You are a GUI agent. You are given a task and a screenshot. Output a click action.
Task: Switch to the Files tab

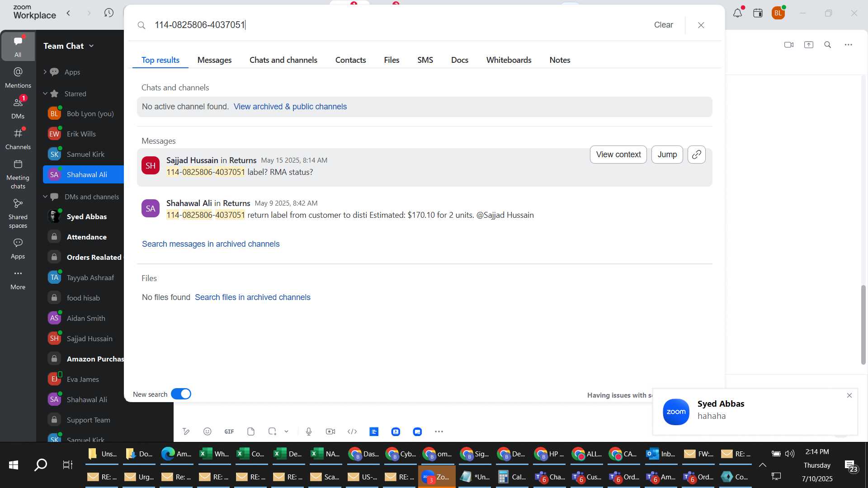point(392,60)
